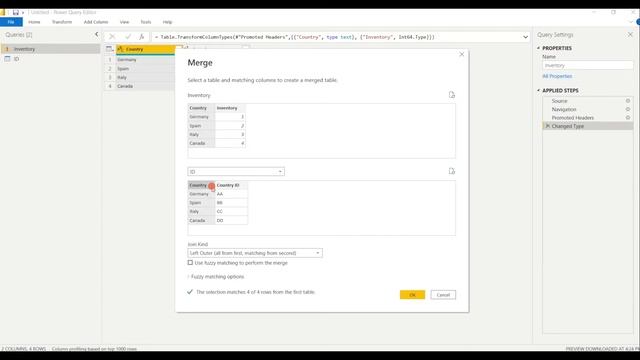Select the ID query table icon
640x360 pixels.
pos(7,59)
